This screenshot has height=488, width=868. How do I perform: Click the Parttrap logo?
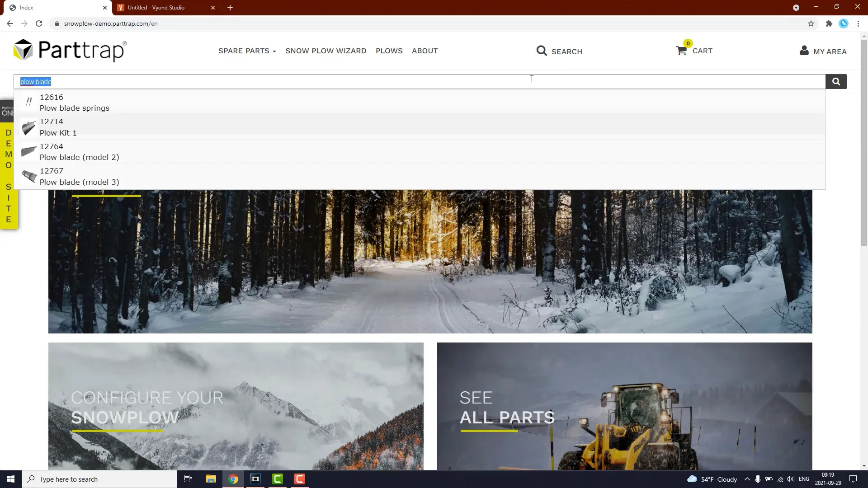tap(70, 50)
